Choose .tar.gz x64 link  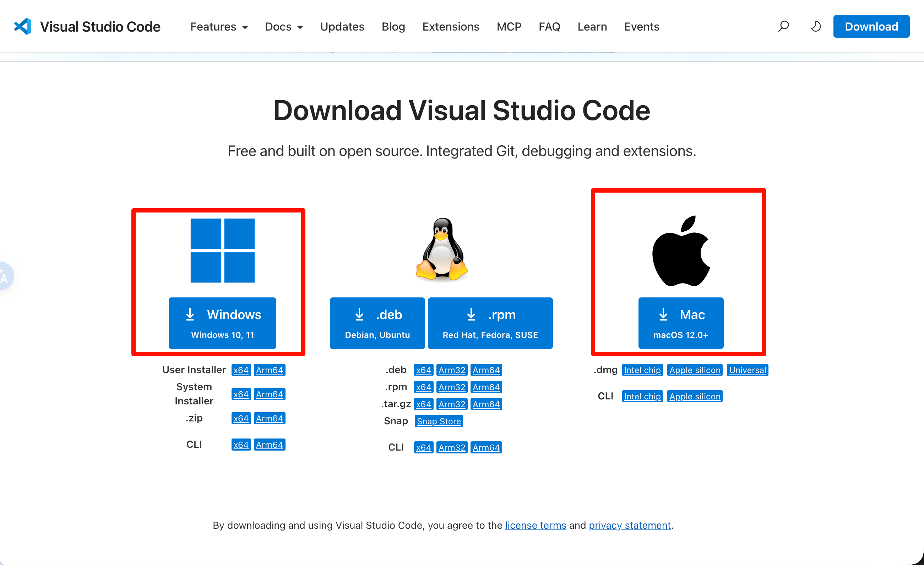pos(423,404)
